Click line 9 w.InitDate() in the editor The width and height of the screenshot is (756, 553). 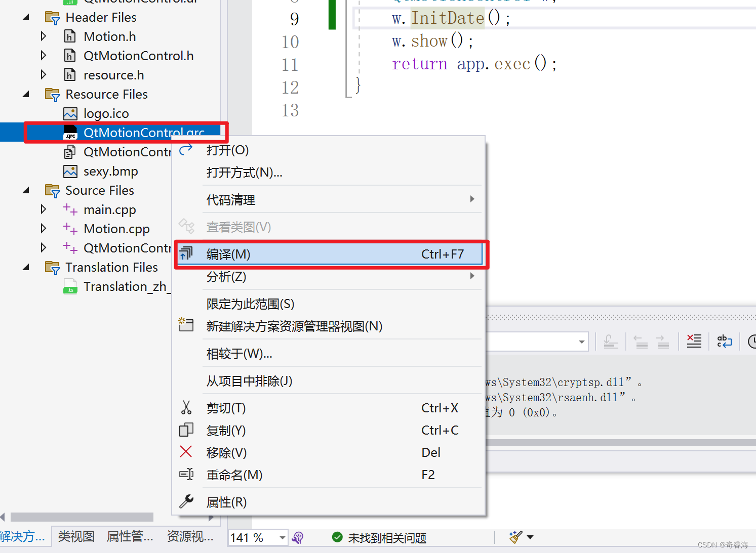coord(451,18)
